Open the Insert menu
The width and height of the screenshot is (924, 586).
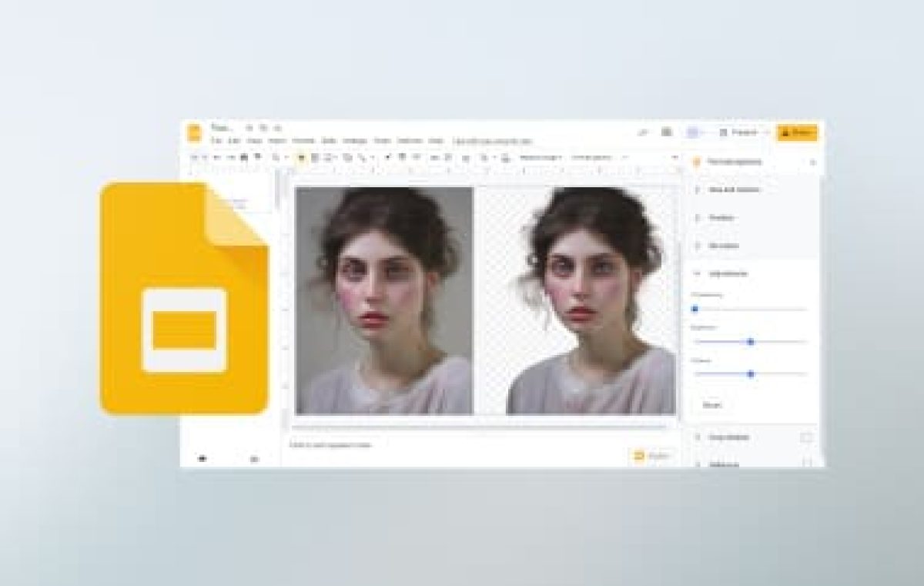[x=277, y=142]
